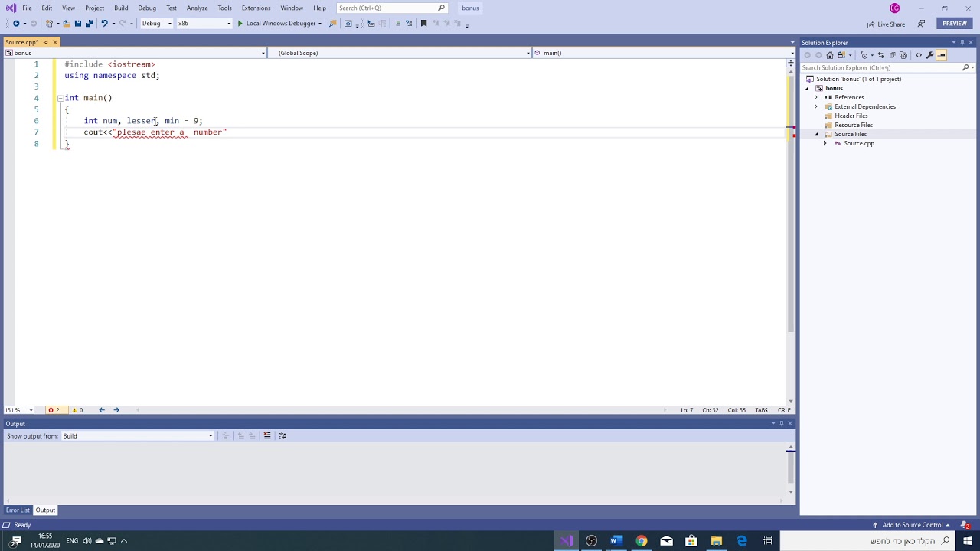Click the Sync with Active Document icon
Viewport: 980px width, 551px height.
click(881, 55)
